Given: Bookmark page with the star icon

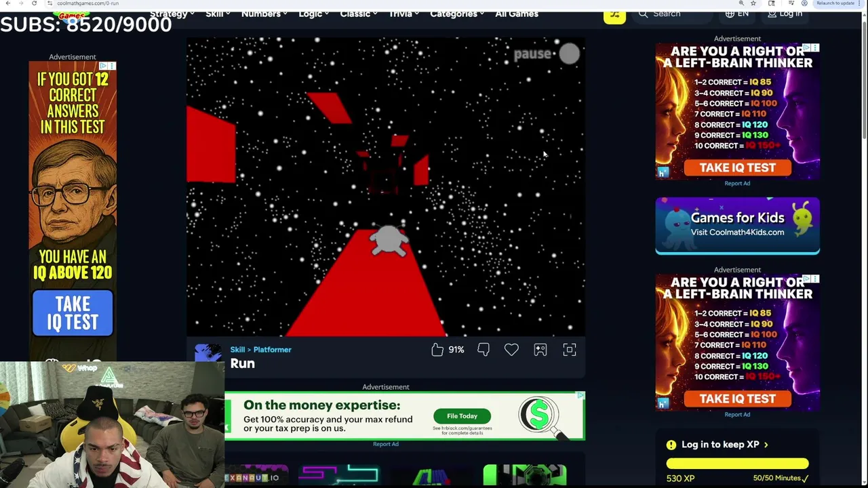Looking at the screenshot, I should point(753,3).
